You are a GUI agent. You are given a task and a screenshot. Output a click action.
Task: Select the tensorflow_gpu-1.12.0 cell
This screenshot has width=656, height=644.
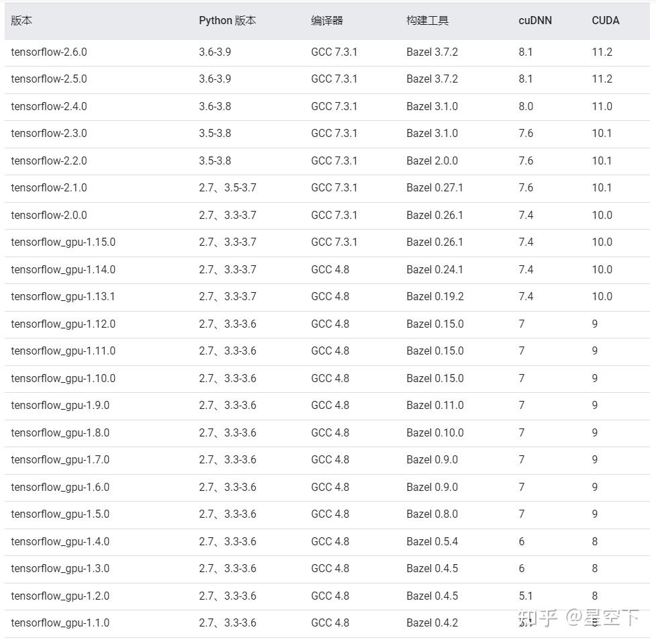coord(63,324)
